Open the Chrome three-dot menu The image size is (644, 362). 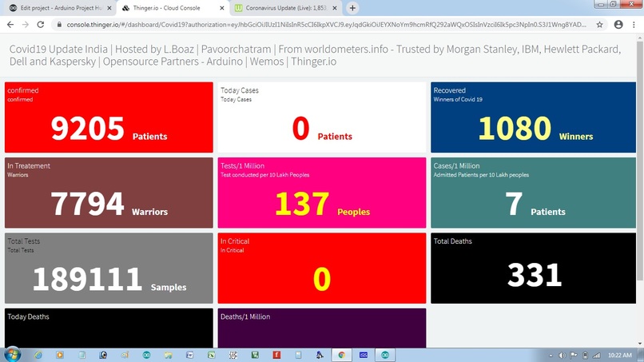coord(634,25)
